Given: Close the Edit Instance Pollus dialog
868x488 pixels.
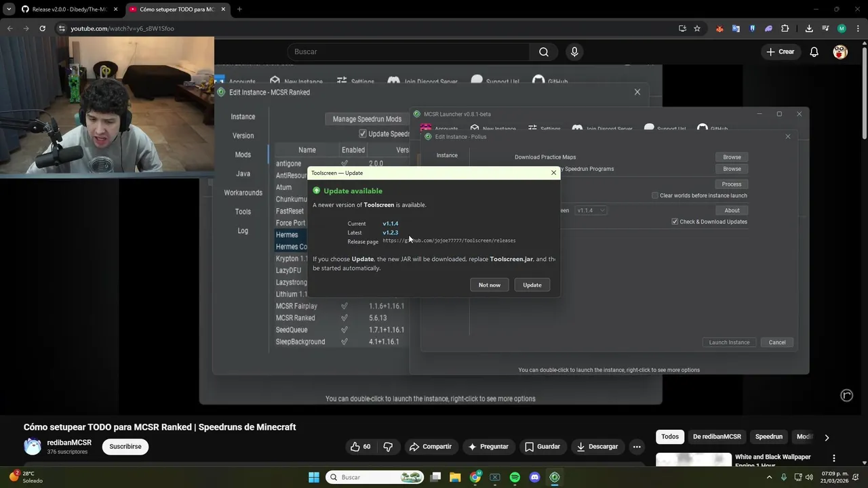Looking at the screenshot, I should click(787, 137).
